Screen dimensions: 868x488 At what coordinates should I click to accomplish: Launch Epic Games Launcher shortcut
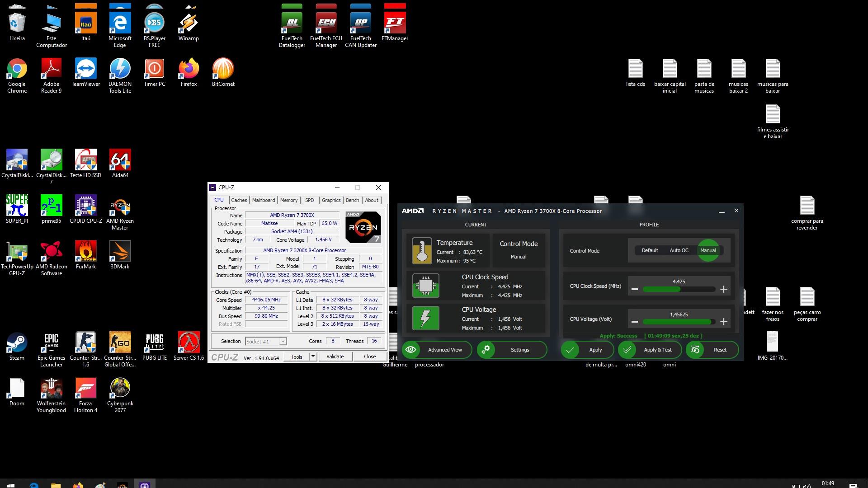[51, 349]
